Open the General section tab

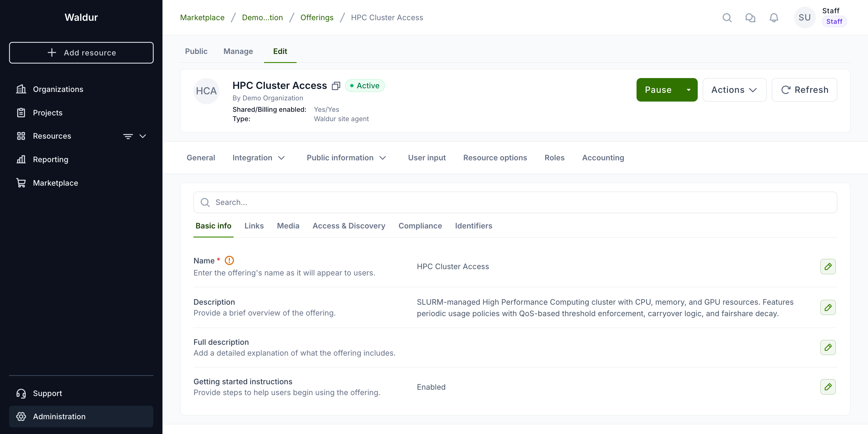(x=201, y=158)
